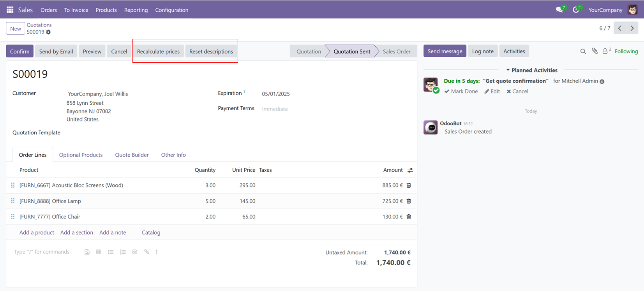The height and width of the screenshot is (291, 644).
Task: Open the activities clock icon
Action: [x=576, y=10]
